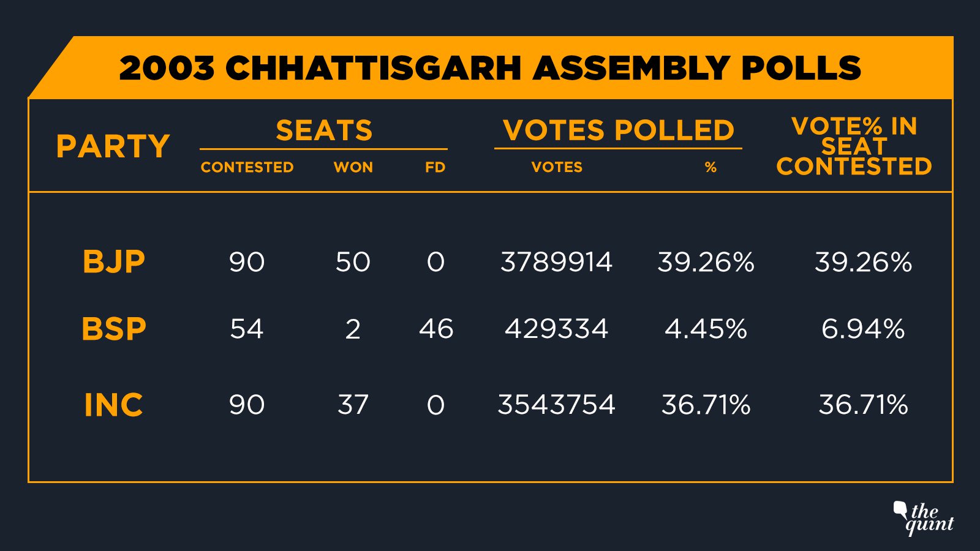
Task: Click the VOTES sub-header label
Action: point(557,167)
